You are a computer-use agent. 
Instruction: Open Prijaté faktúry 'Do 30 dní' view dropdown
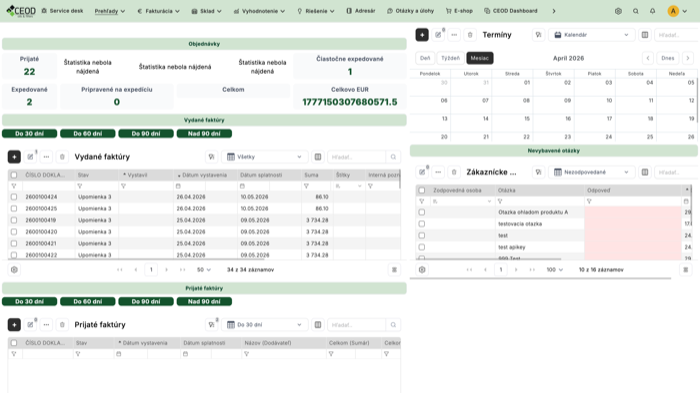tap(264, 325)
